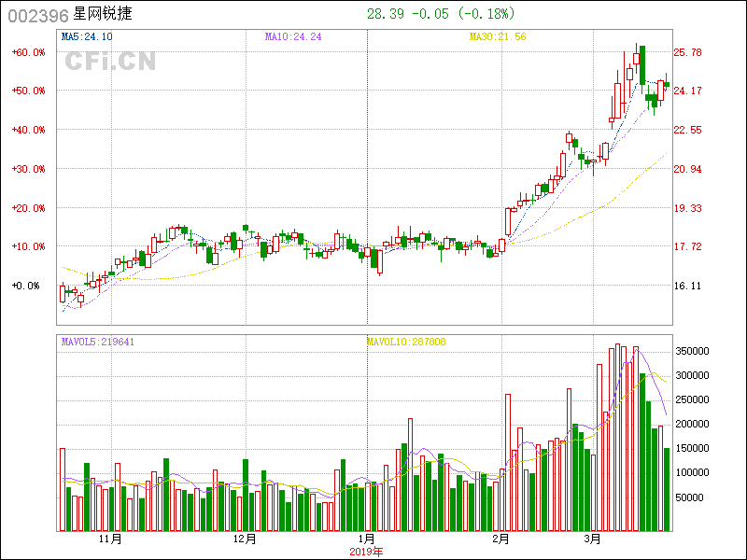
Task: Select the MAVOL10:287806 volume label
Action: (406, 342)
